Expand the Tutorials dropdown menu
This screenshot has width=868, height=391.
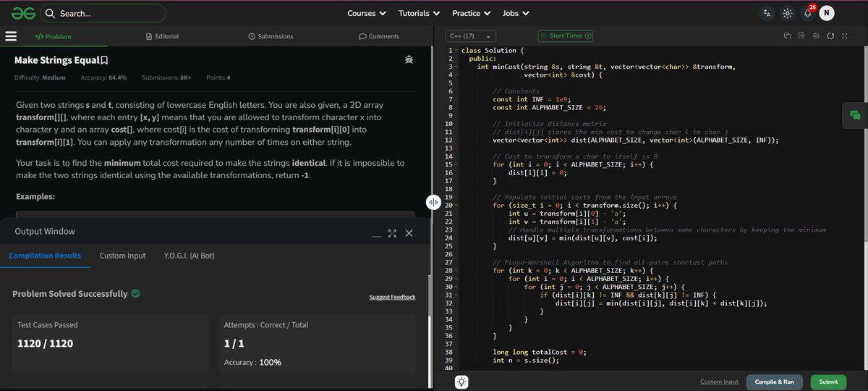click(x=420, y=13)
